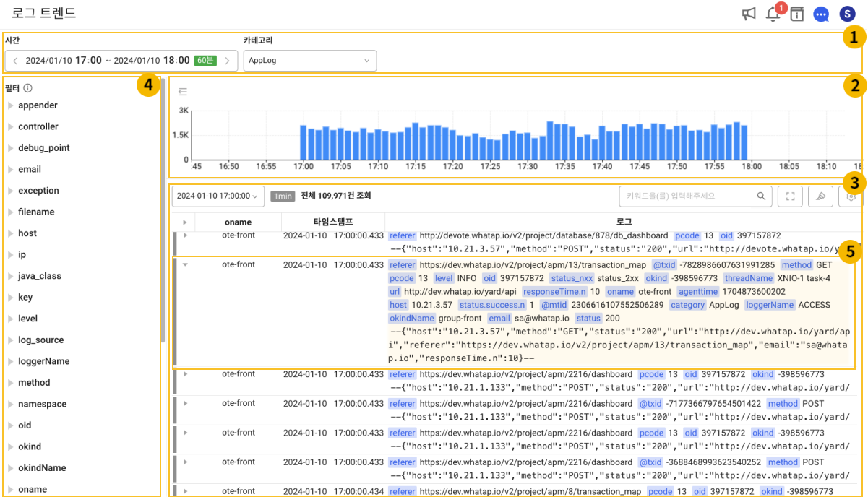
Task: Collapse the filter panel icon above chart
Action: pyautogui.click(x=183, y=92)
